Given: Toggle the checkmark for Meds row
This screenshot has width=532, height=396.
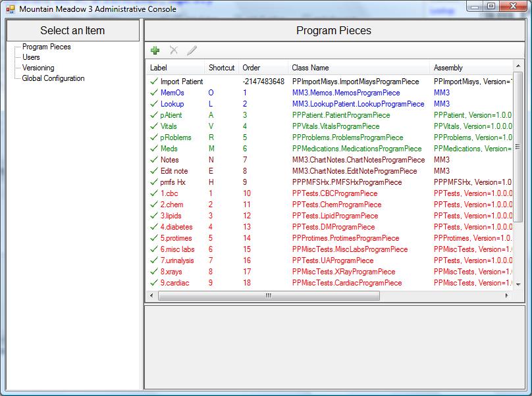Looking at the screenshot, I should pos(154,149).
